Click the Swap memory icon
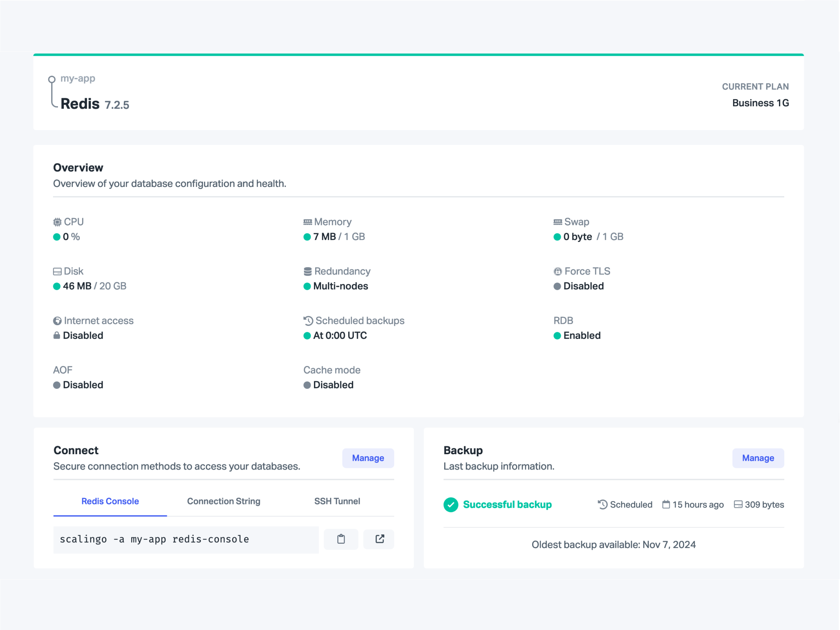 [x=557, y=222]
